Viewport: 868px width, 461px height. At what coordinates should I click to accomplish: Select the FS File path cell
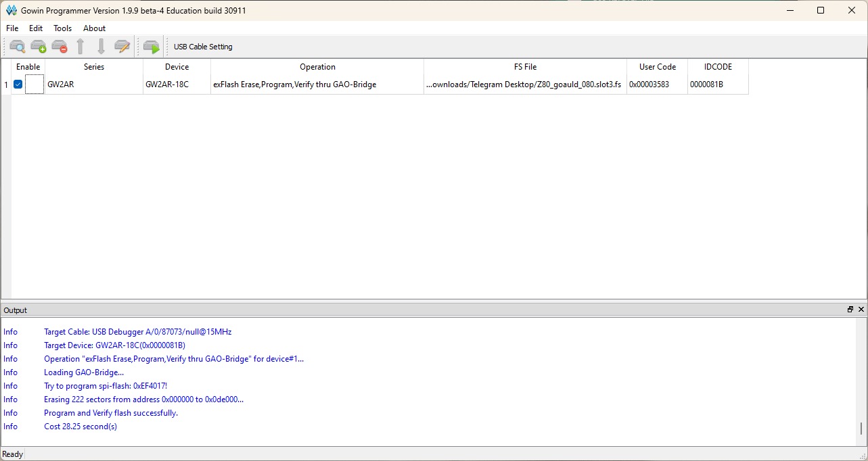(525, 85)
